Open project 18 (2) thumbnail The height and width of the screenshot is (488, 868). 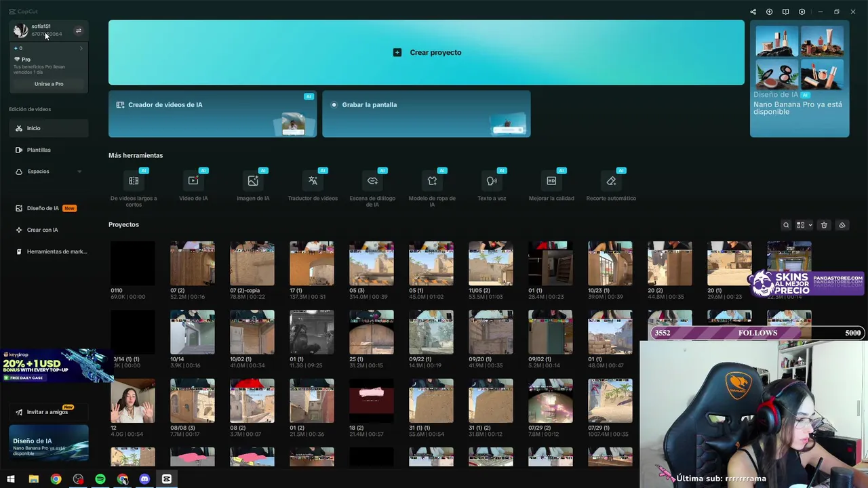(372, 401)
